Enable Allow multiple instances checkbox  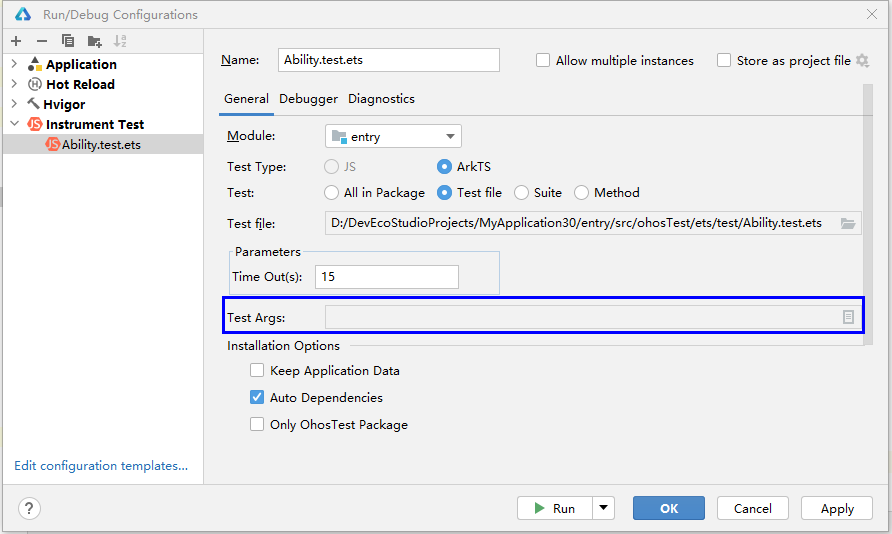(543, 61)
